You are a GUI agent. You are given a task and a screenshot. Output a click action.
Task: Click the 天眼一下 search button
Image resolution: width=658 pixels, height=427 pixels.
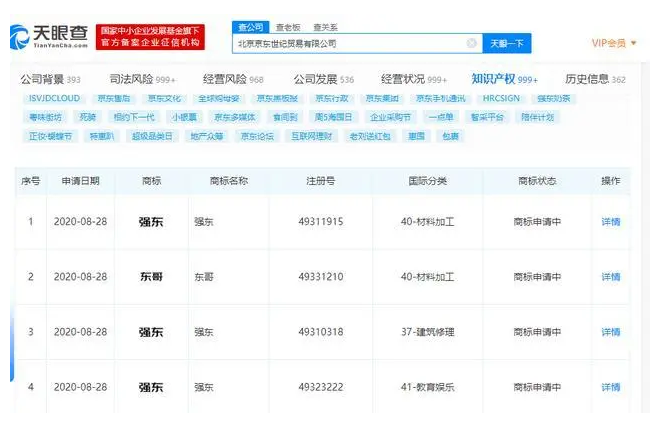507,43
